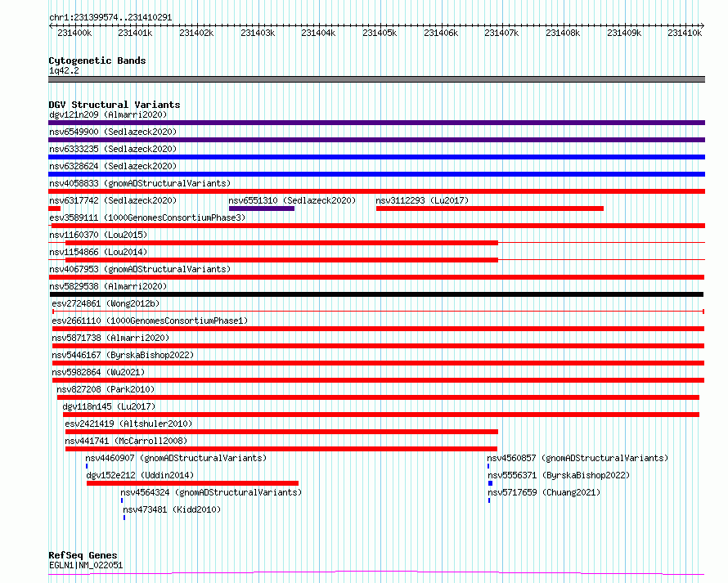The image size is (728, 583).
Task: Open the nsv3112293 (Lu2017) label
Action: [x=422, y=200]
